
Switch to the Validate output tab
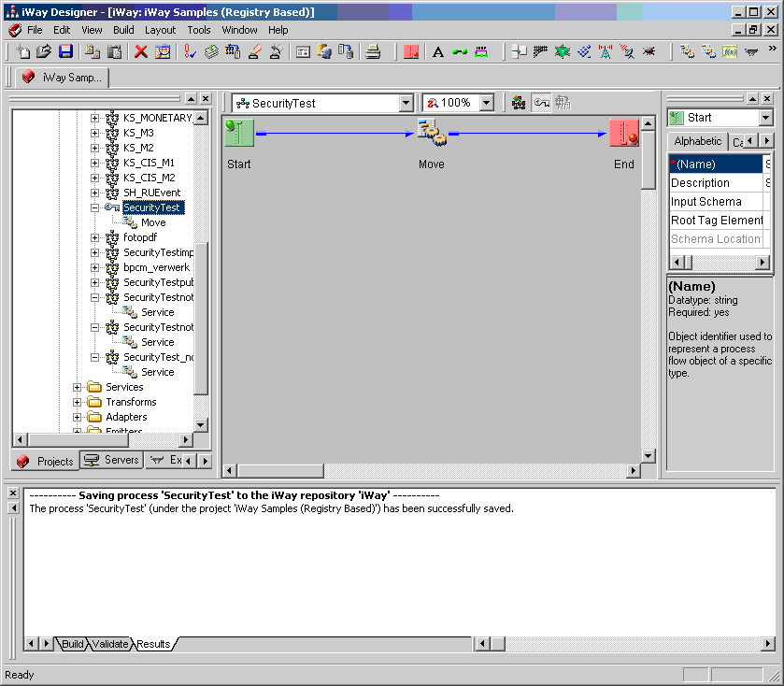pyautogui.click(x=110, y=644)
